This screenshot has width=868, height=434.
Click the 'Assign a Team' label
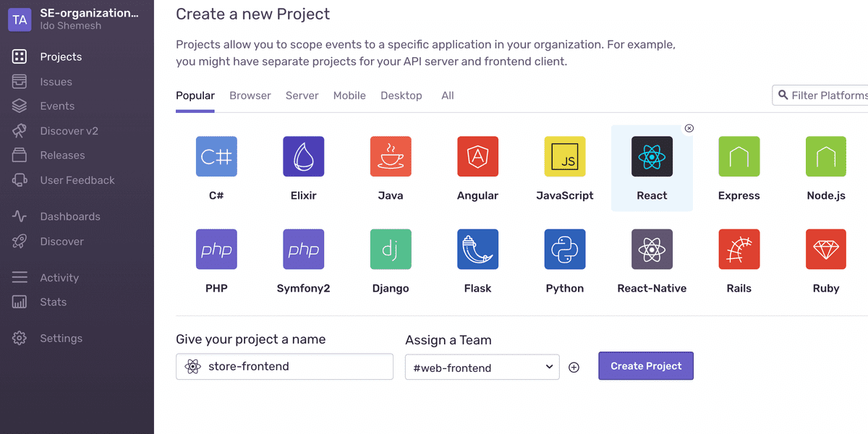pos(448,340)
